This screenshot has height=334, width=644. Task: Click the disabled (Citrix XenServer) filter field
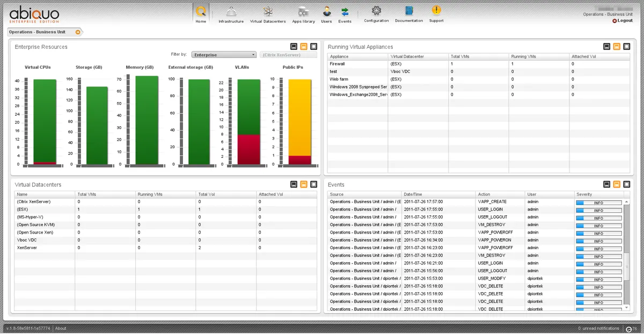288,55
